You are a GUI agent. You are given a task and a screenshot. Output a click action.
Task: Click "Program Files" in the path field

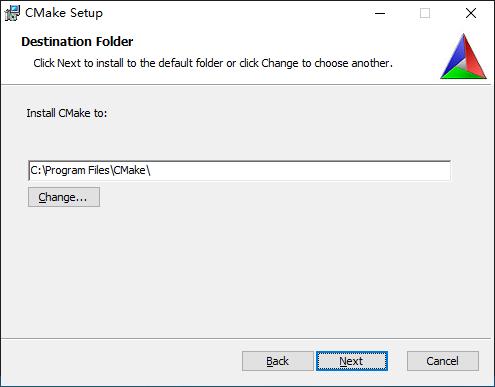77,171
